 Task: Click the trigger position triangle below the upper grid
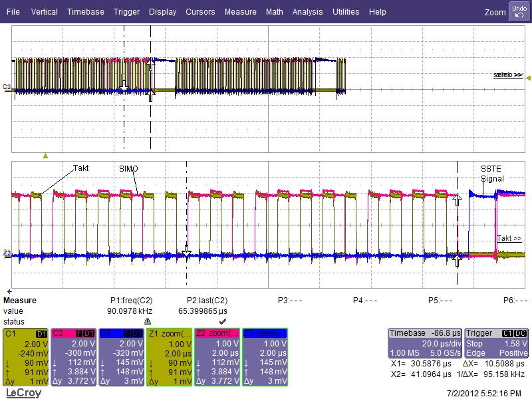[x=45, y=156]
